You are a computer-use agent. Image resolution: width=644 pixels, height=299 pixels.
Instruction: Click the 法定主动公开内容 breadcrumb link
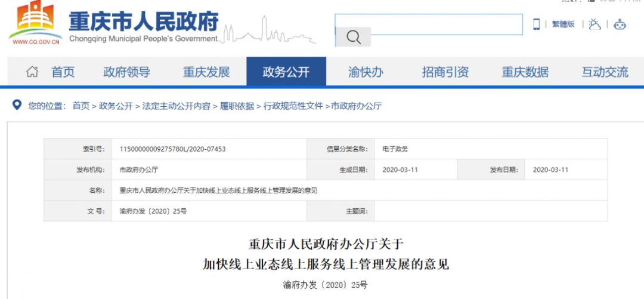[176, 106]
